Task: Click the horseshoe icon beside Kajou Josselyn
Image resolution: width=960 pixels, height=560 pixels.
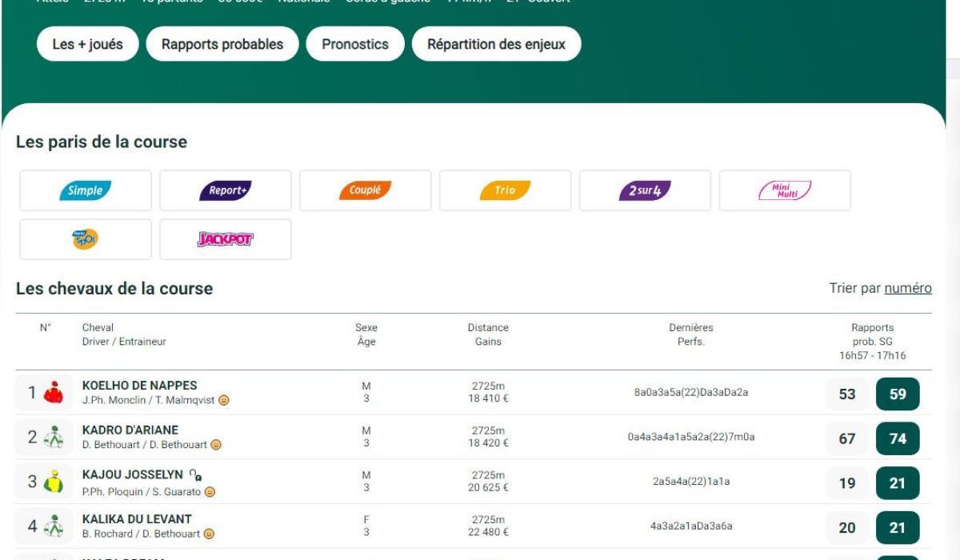Action: pos(195,475)
